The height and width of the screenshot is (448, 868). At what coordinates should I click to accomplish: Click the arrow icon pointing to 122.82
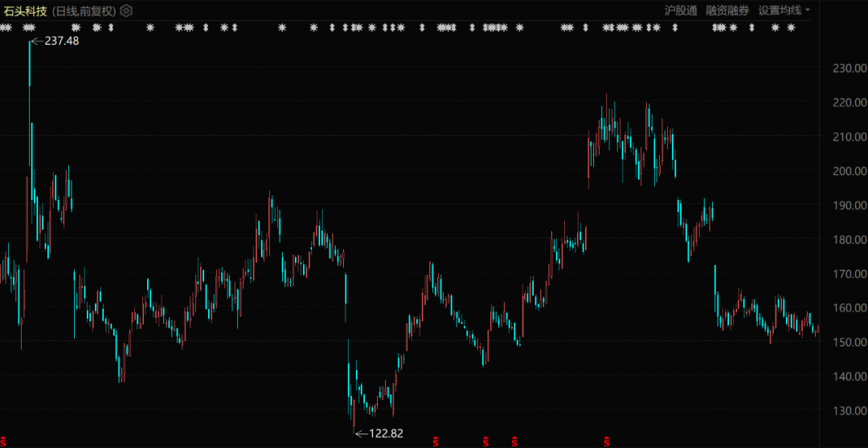pos(361,434)
